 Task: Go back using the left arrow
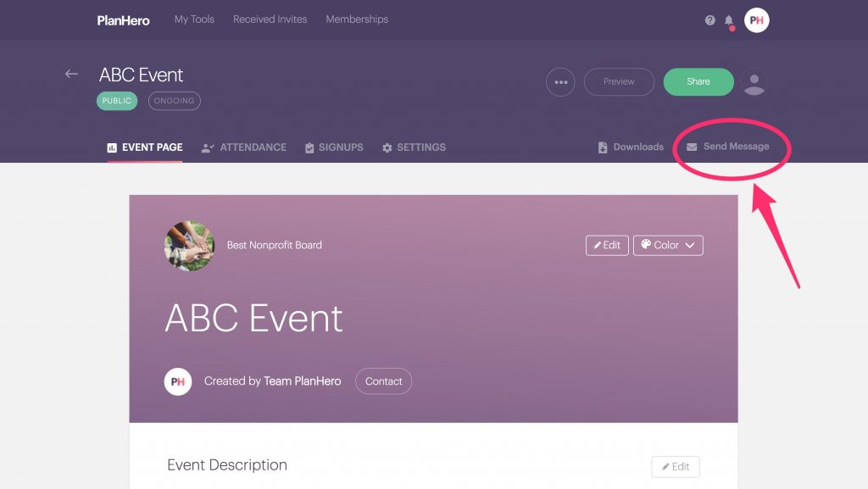(x=71, y=74)
